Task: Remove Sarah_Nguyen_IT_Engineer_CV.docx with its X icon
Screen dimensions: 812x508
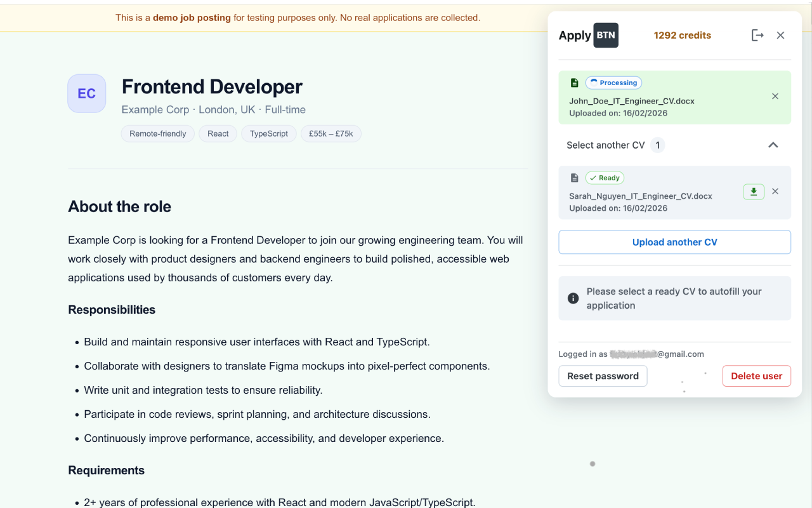Action: [775, 191]
